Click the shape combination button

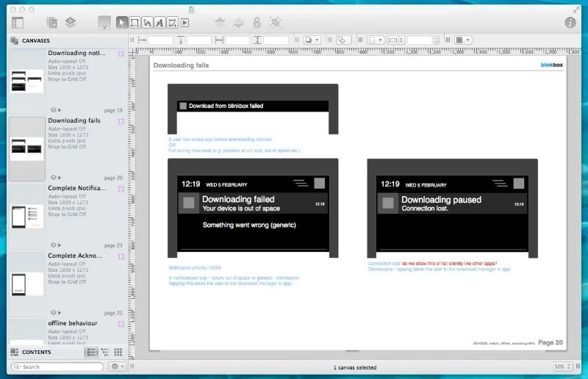click(x=344, y=40)
